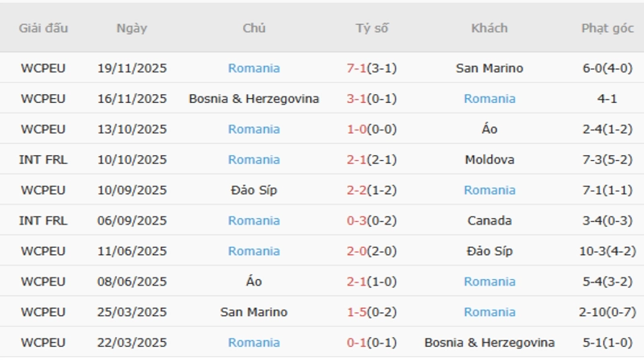644x362 pixels.
Task: Select the 22/03/2025 date cell
Action: 131,343
